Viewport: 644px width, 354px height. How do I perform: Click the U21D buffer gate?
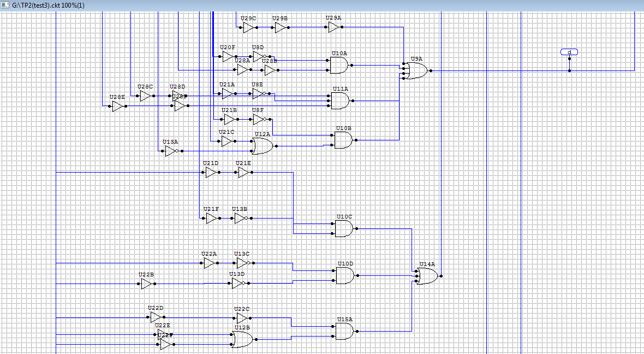coord(211,173)
